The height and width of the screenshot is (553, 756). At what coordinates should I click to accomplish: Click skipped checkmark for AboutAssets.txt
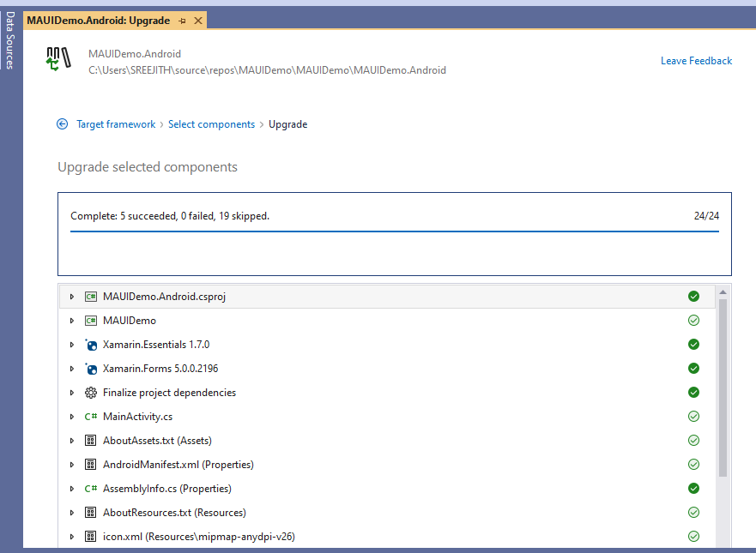pos(694,441)
